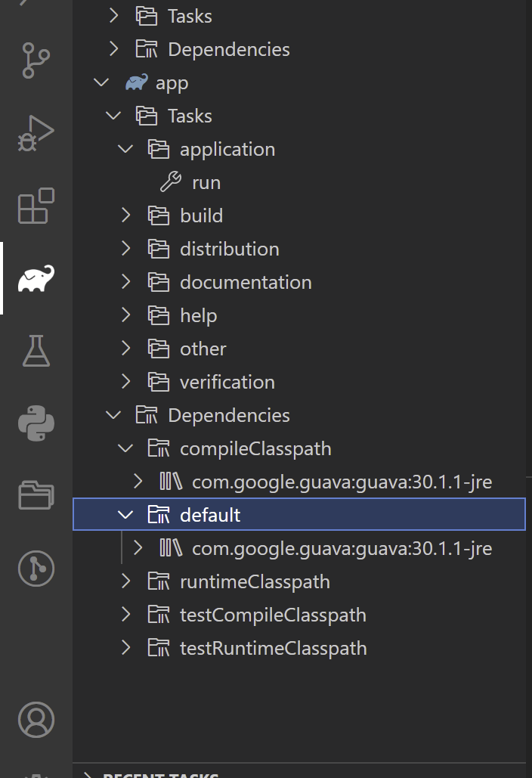Open the Testing panel
The width and height of the screenshot is (532, 778).
(36, 351)
